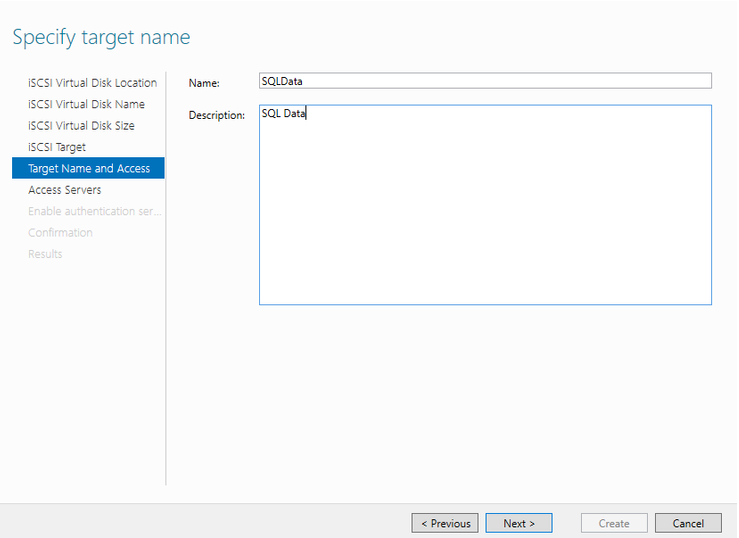
Task: Cancel the iSCSI virtual disk wizard
Action: pyautogui.click(x=688, y=523)
